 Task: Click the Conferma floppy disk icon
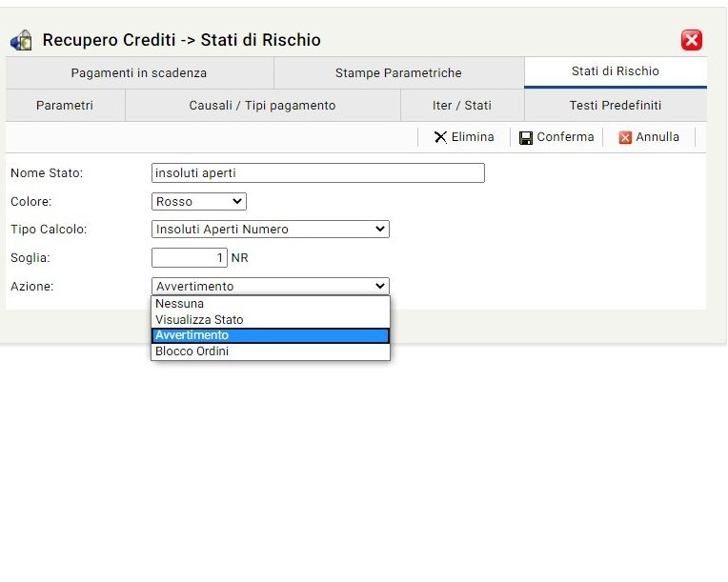(526, 137)
